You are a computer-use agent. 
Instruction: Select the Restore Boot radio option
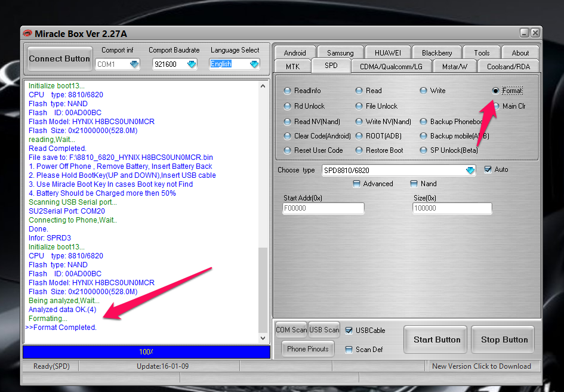click(x=359, y=150)
